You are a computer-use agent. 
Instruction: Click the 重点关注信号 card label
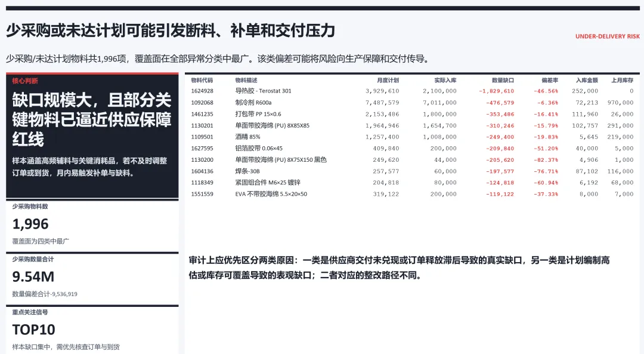click(30, 312)
